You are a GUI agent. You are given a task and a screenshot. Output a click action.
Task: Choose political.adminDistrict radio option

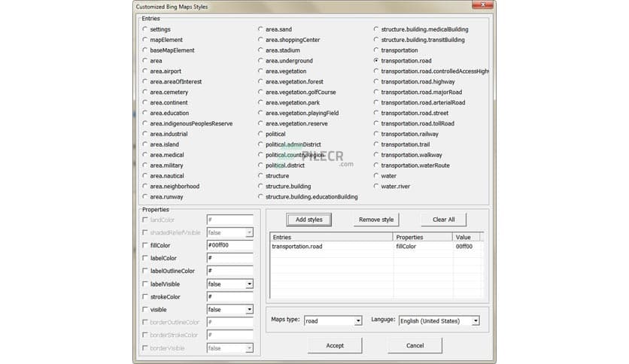260,144
